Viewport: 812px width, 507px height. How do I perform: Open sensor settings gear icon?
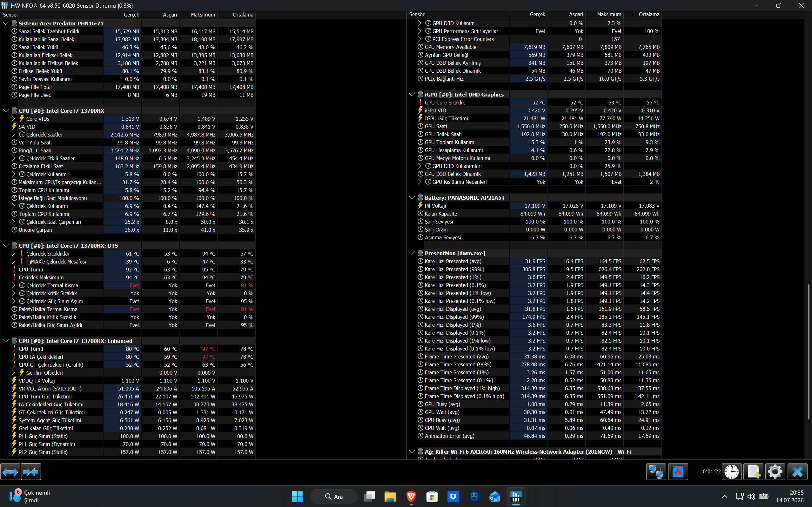775,472
